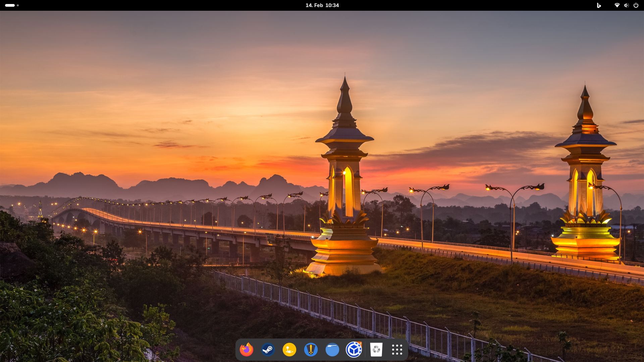
Task: Launch Heroic Games Launcher shield icon
Action: click(x=311, y=350)
